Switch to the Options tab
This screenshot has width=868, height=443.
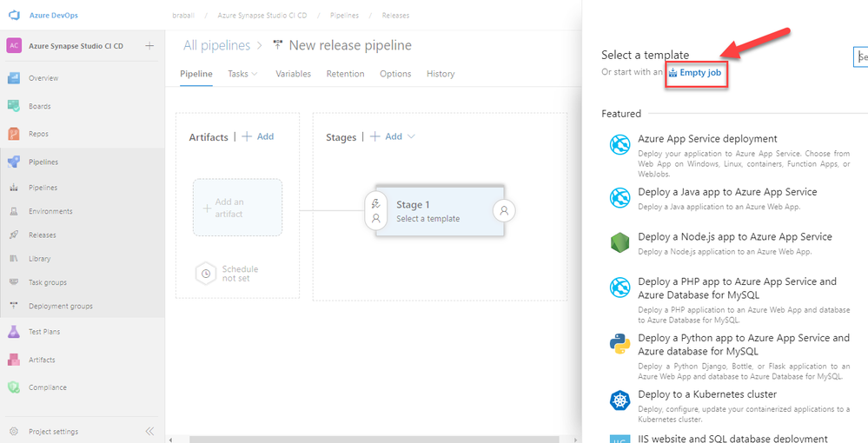click(395, 74)
